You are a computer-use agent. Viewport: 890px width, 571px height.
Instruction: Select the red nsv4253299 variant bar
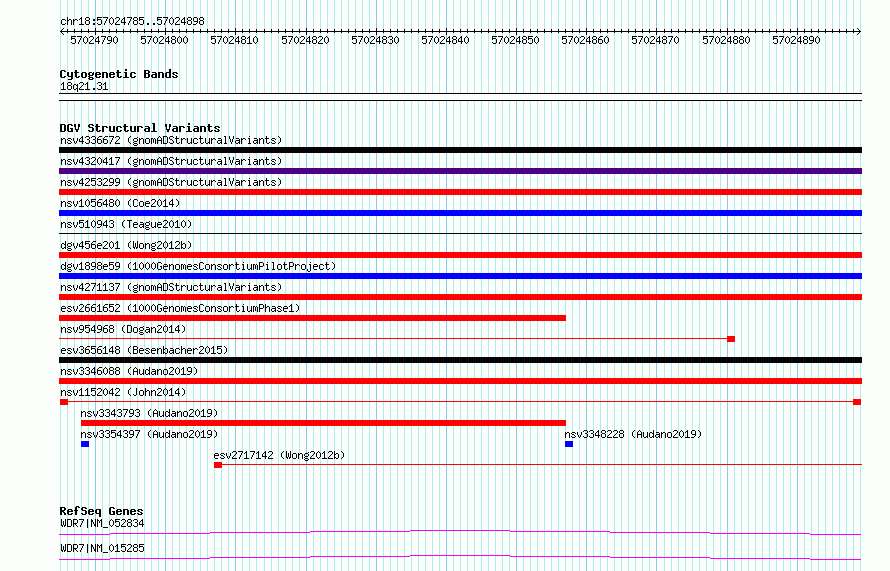click(x=460, y=192)
